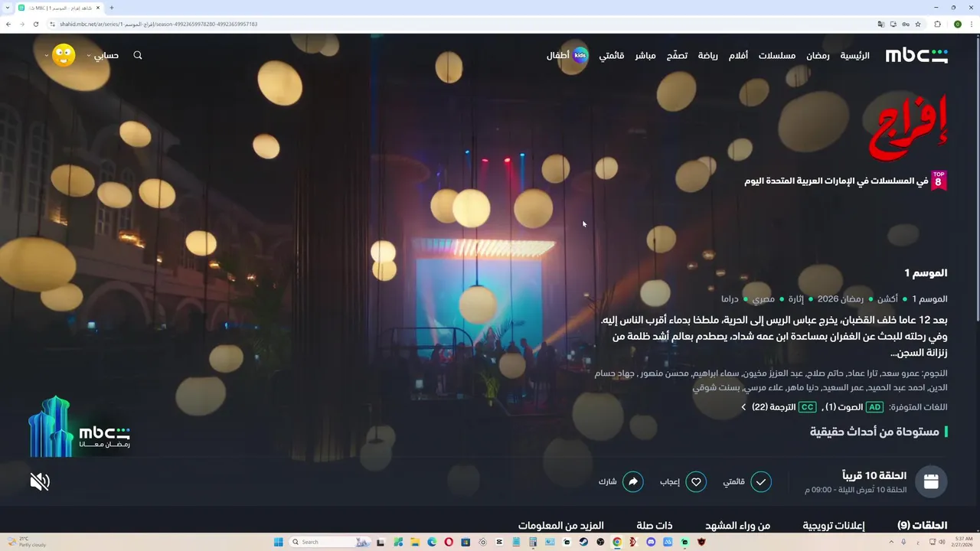
Task: Unmute the trailer with speaker icon
Action: (x=40, y=481)
